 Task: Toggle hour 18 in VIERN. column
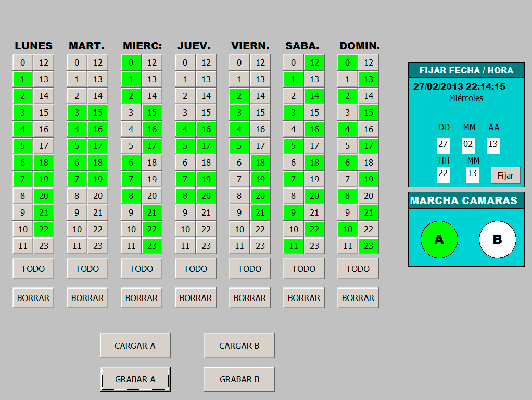coord(260,162)
